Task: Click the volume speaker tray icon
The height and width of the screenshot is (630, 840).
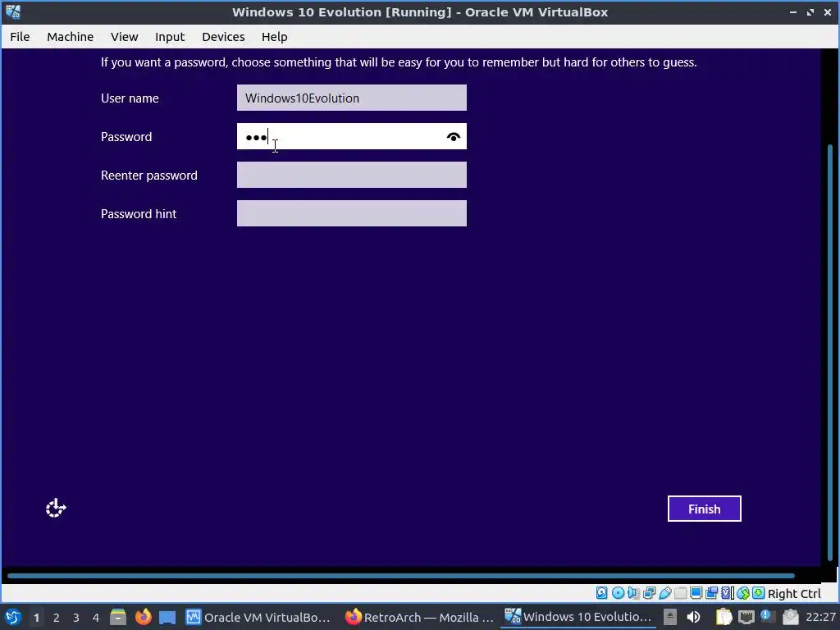Action: [693, 617]
